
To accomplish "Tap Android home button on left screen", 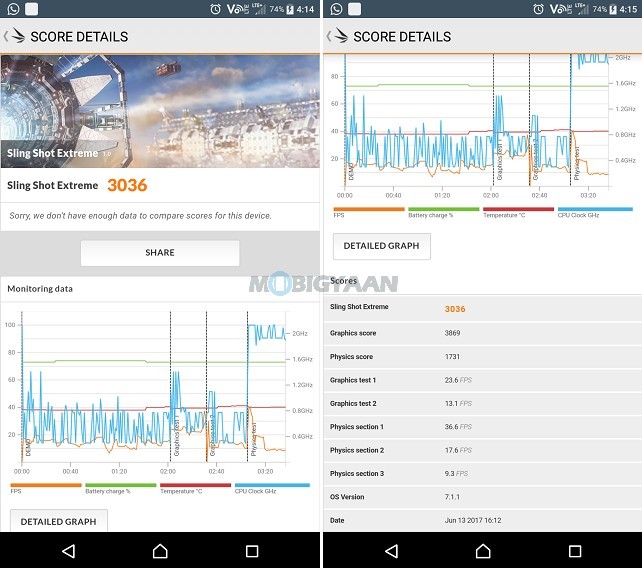I will pos(160,551).
